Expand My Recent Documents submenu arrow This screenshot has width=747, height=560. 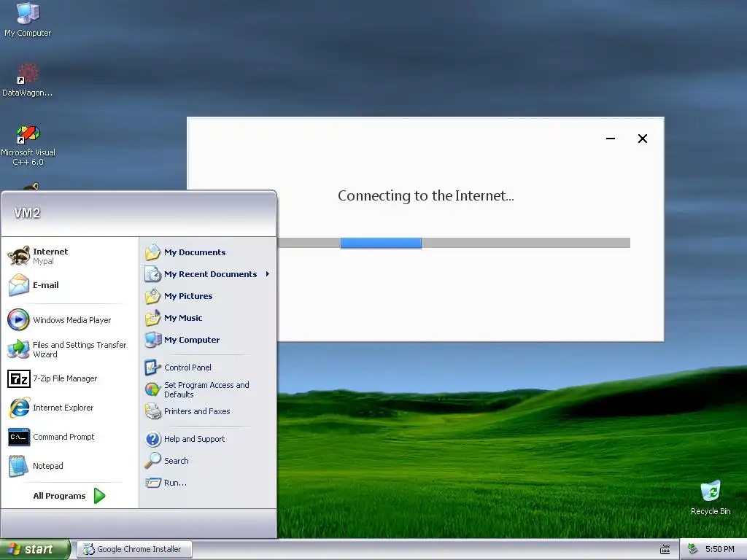[x=268, y=274]
